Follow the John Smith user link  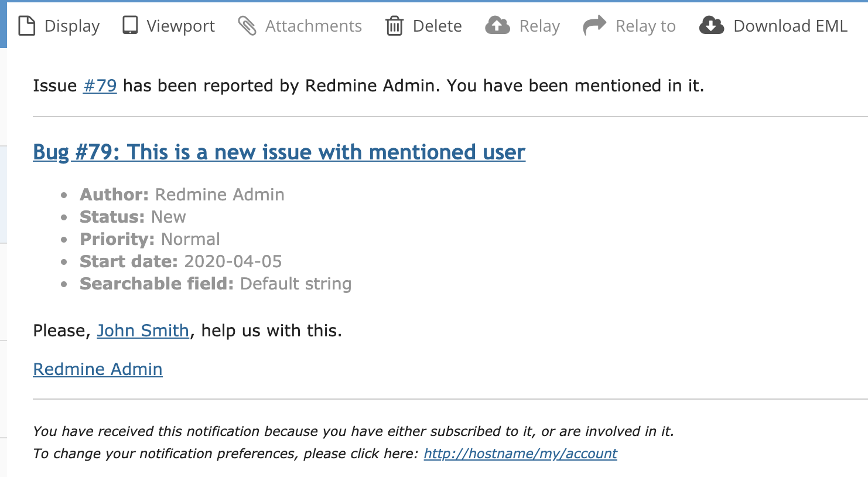(x=143, y=331)
